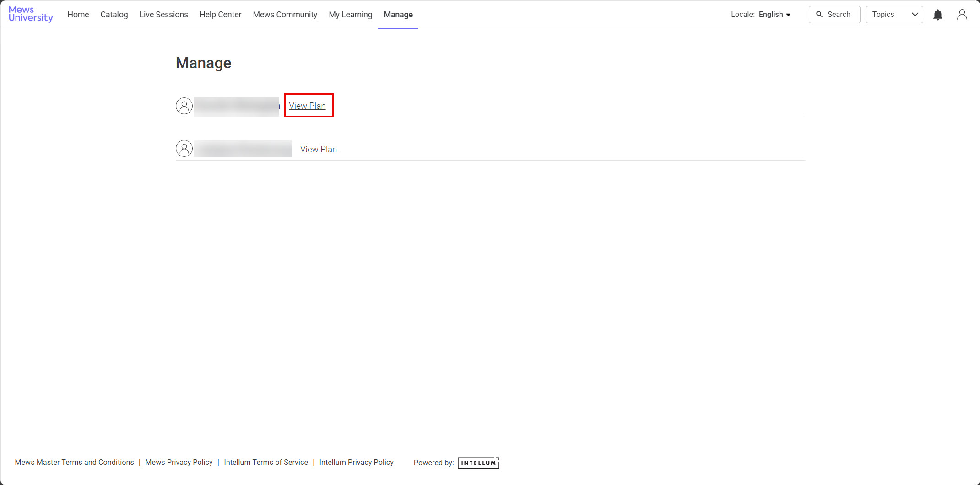Screen dimensions: 980x485
Task: Open the Topics dropdown
Action: click(x=894, y=15)
